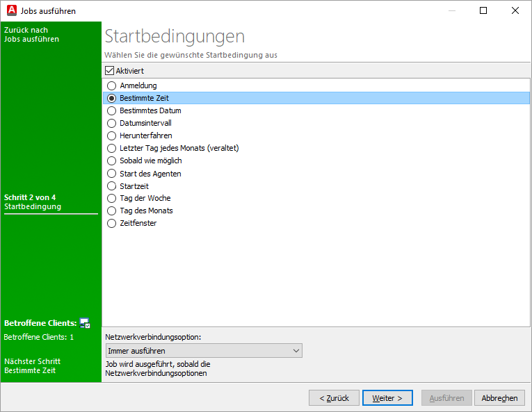Select Sobald wie möglich option
The image size is (532, 412).
(112, 160)
